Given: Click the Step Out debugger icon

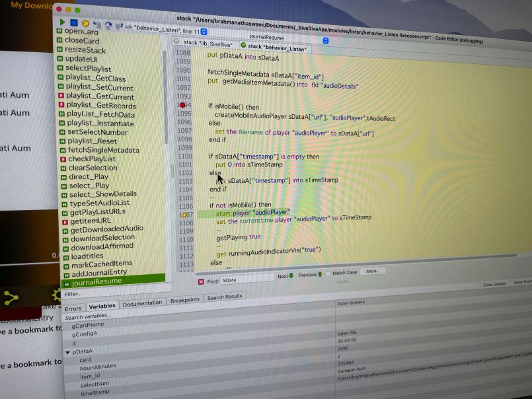Looking at the screenshot, I should coord(118,26).
